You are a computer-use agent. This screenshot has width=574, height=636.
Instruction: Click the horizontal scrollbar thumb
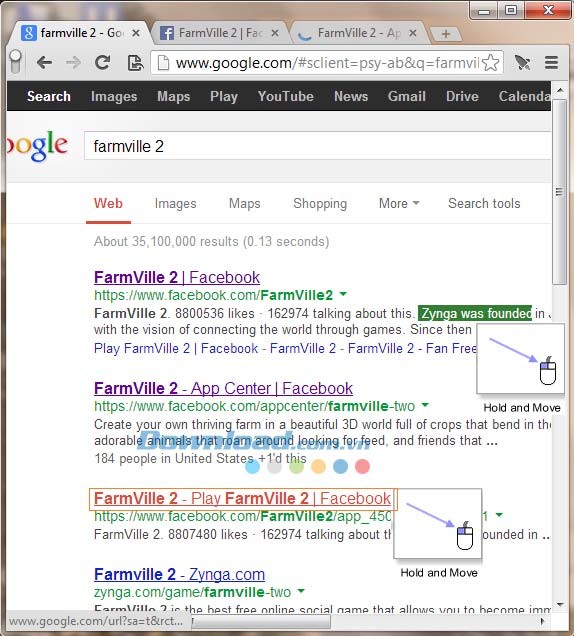tap(262, 621)
